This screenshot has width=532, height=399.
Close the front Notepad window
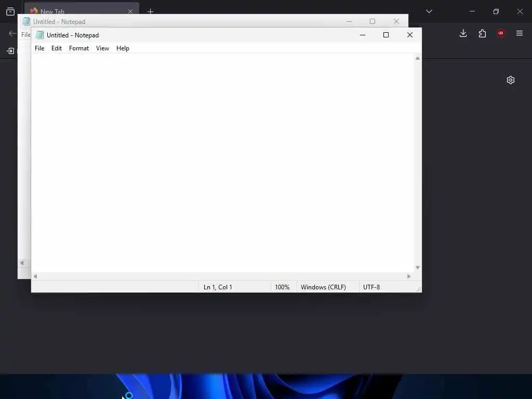pos(410,35)
